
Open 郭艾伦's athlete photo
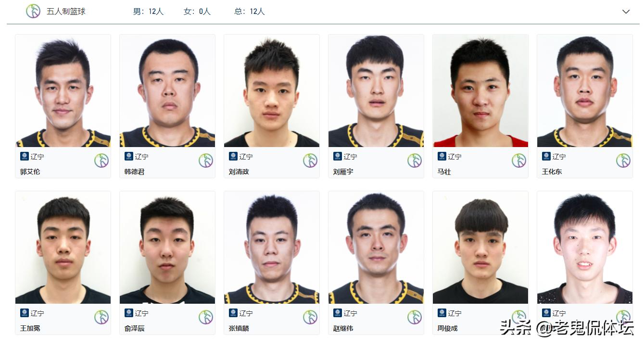pos(63,91)
